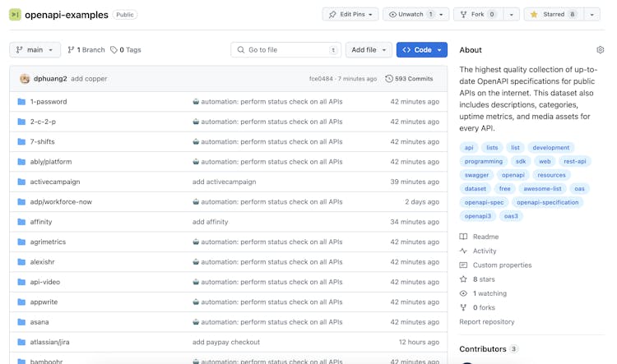The height and width of the screenshot is (364, 617).
Task: Open the Unwatch notifications dropdown
Action: coord(416,15)
